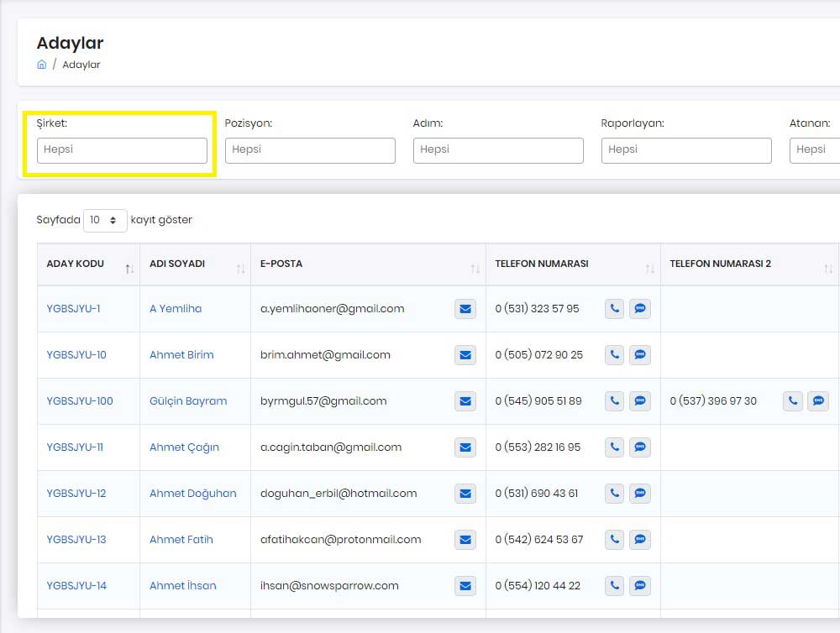Call Ahmet İhsan via the phone icon

[x=615, y=585]
